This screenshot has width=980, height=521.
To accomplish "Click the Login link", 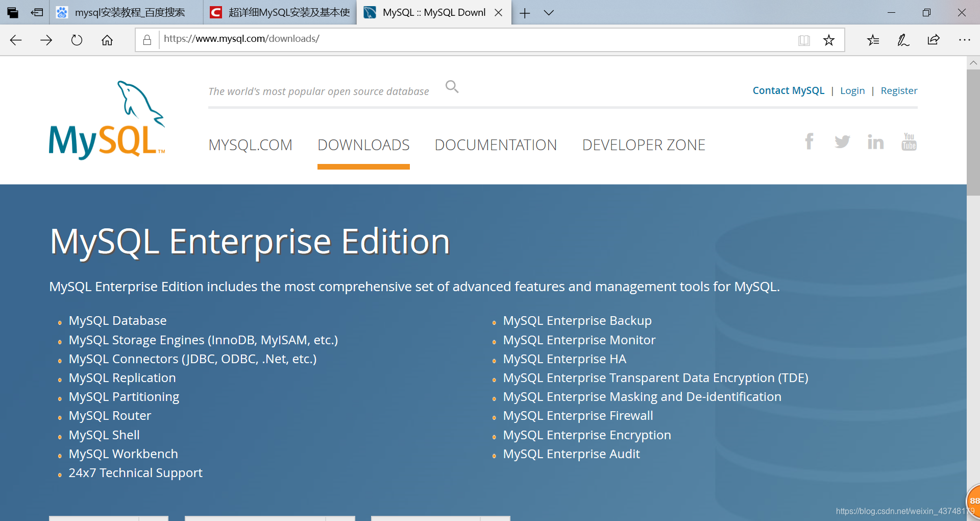I will pos(852,90).
